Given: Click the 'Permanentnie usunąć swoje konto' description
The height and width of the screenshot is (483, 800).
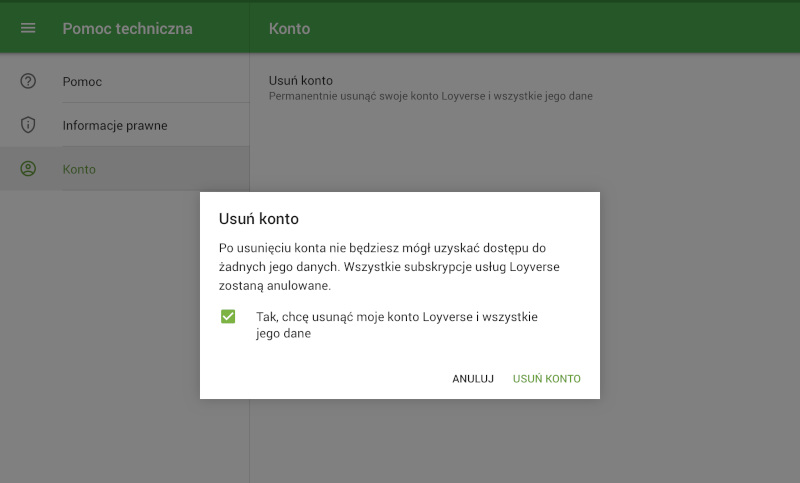Looking at the screenshot, I should click(431, 96).
